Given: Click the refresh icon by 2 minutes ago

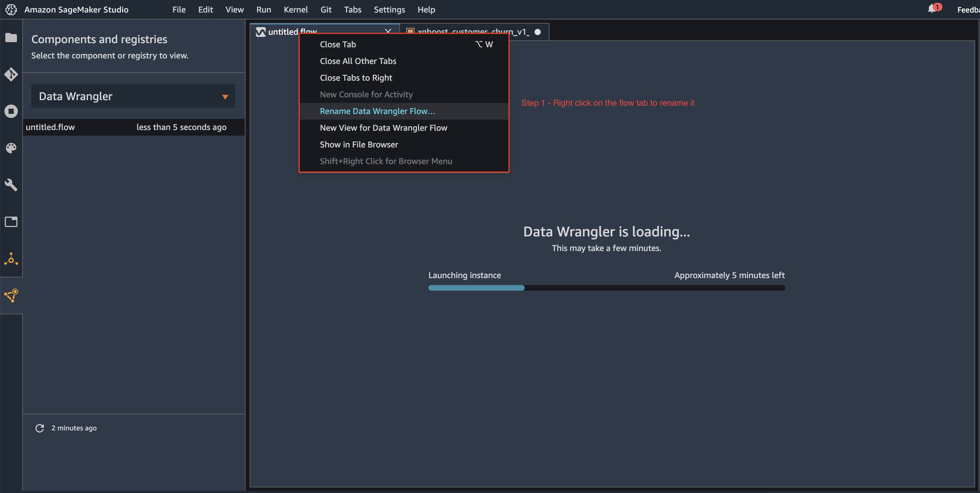Looking at the screenshot, I should pos(40,428).
